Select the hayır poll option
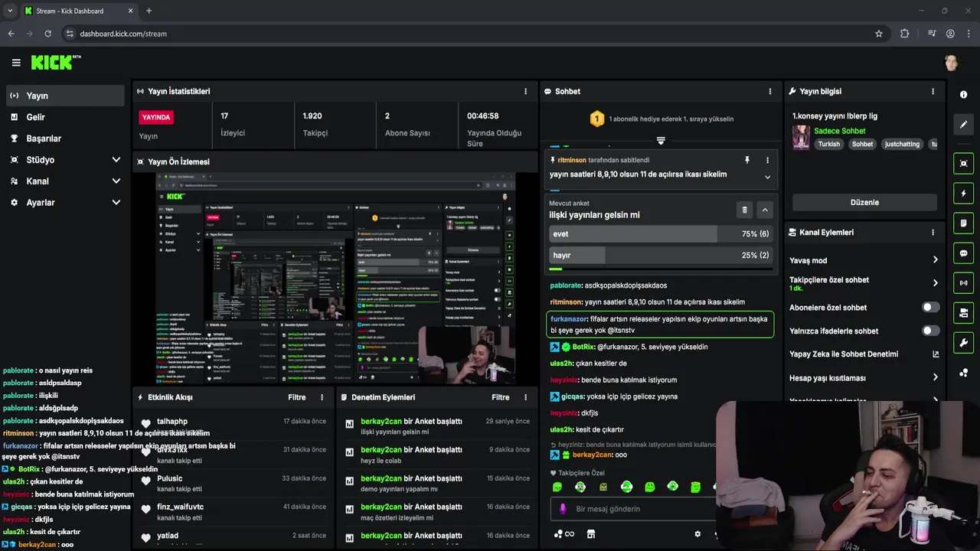Image resolution: width=980 pixels, height=551 pixels. [661, 256]
